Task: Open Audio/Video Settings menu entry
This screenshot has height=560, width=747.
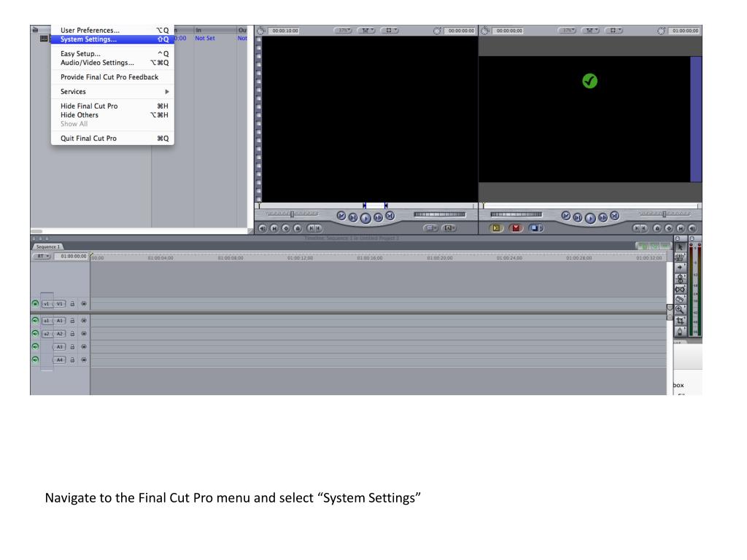Action: pos(112,63)
